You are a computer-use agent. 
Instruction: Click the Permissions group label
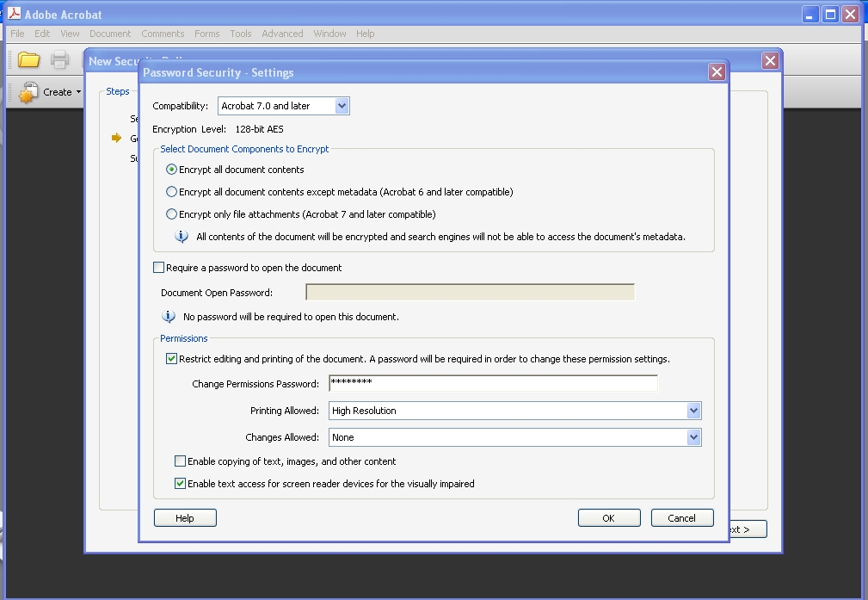tap(184, 338)
